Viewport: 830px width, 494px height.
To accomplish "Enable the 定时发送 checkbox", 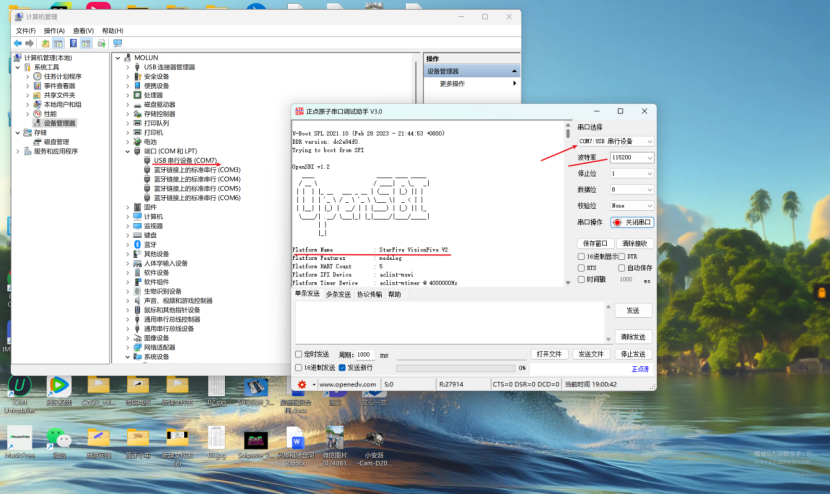I will click(298, 354).
